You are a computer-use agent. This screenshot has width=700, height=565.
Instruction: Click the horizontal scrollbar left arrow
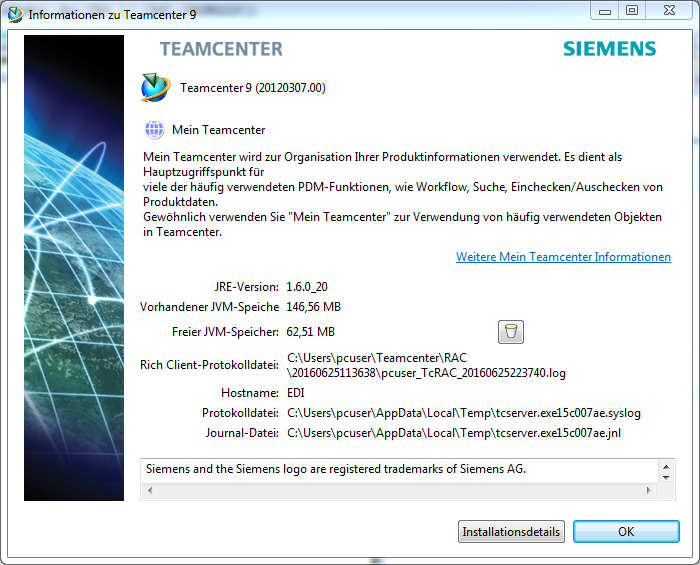(150, 490)
